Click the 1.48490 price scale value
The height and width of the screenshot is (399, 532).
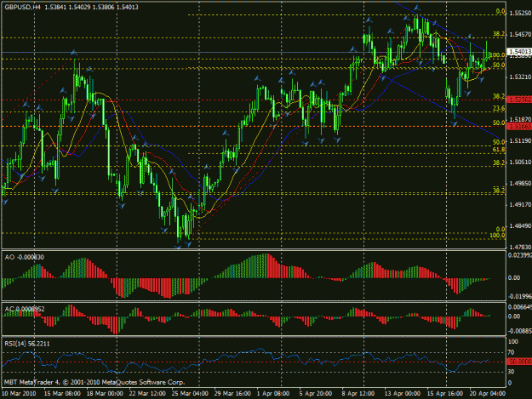click(x=520, y=225)
